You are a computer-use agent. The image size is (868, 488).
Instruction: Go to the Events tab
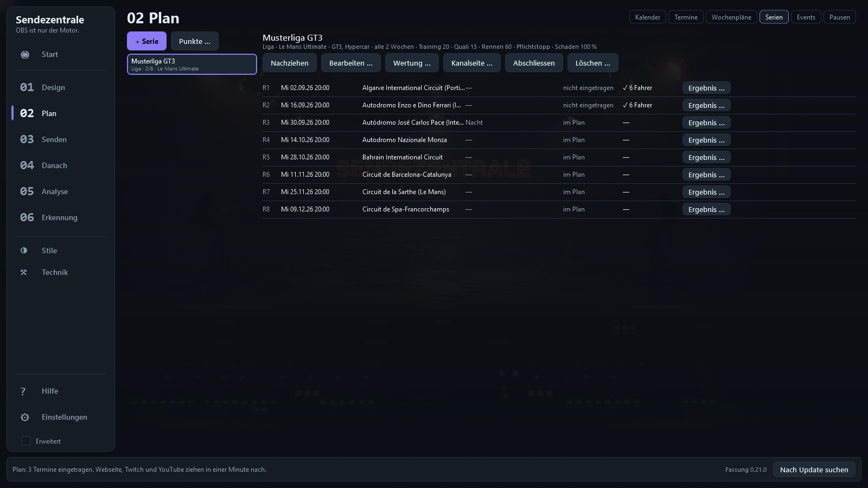pyautogui.click(x=806, y=17)
